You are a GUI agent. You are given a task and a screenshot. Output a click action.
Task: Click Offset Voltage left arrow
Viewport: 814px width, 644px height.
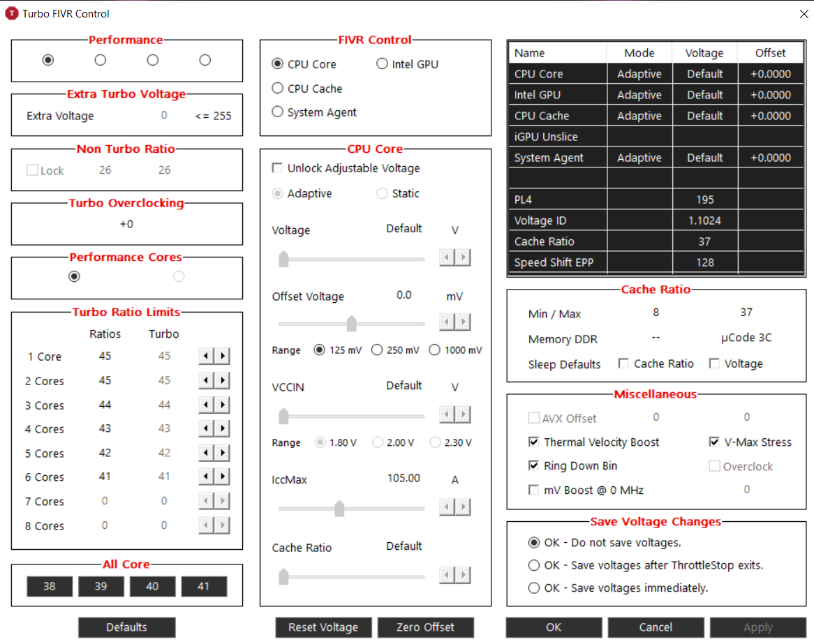(x=447, y=322)
